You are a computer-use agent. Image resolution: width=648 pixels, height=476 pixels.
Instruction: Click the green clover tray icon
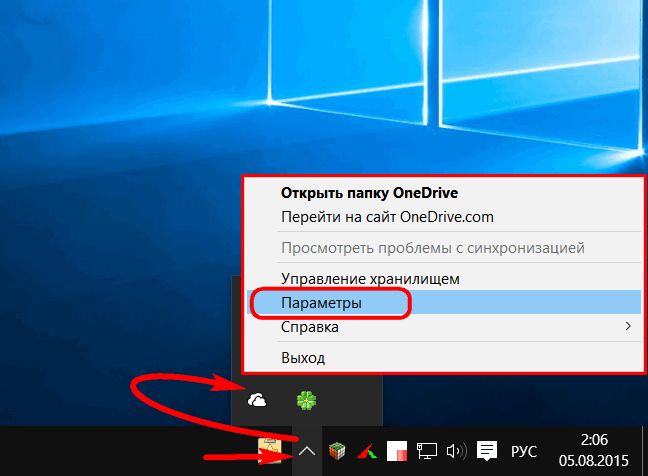[x=306, y=400]
